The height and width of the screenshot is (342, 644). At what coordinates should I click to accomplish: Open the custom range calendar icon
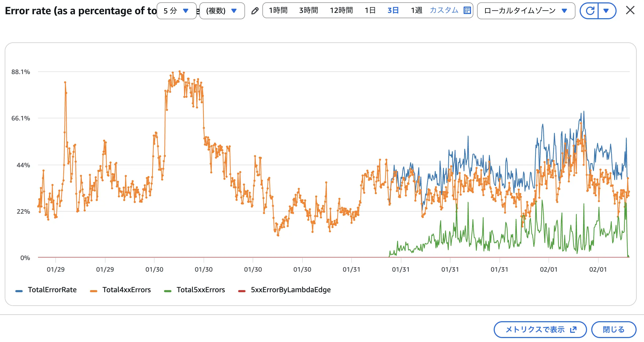click(x=467, y=11)
